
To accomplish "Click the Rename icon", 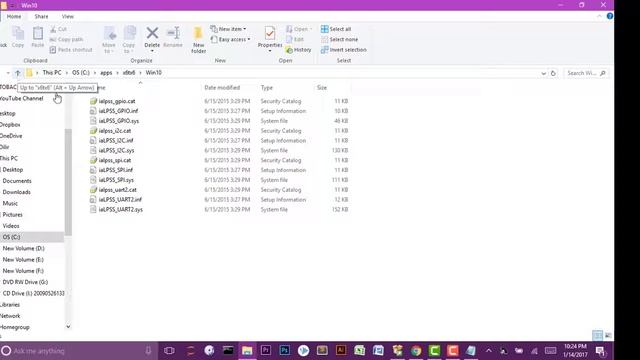I will pos(173,38).
